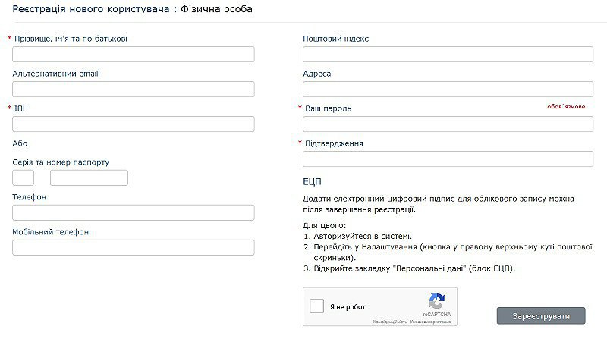This screenshot has height=364, width=607.
Task: Click the reCAPTCHA logo icon
Action: [436, 301]
